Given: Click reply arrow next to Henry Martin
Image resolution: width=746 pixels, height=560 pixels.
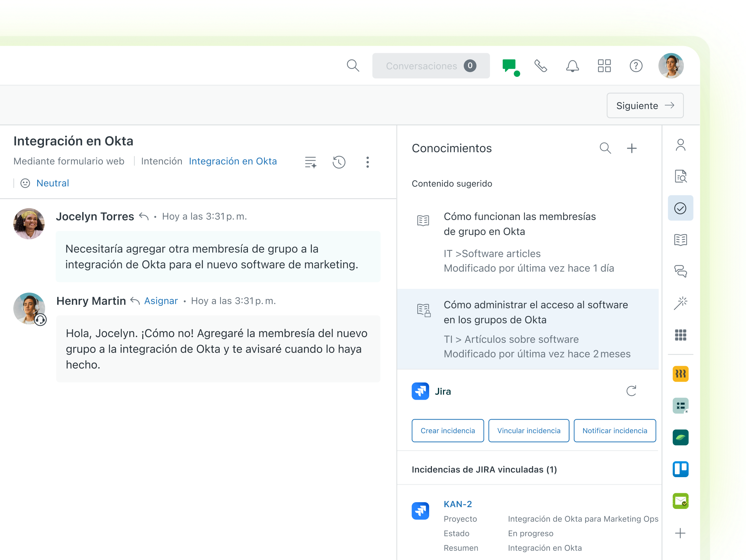Looking at the screenshot, I should (x=135, y=301).
